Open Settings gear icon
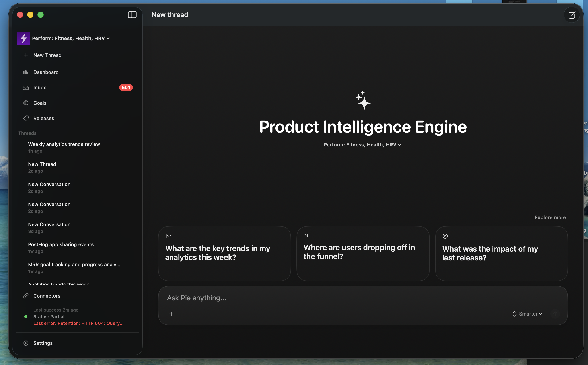Viewport: 588px width, 365px height. (x=26, y=343)
